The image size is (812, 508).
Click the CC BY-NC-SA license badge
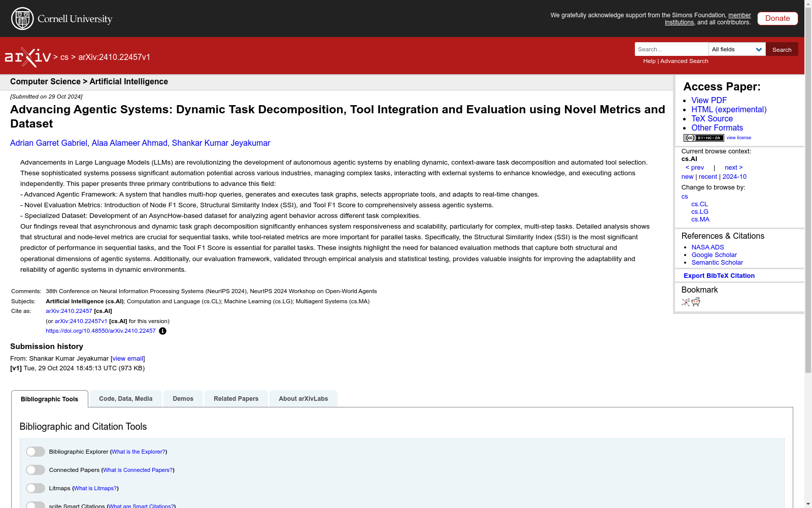[703, 138]
